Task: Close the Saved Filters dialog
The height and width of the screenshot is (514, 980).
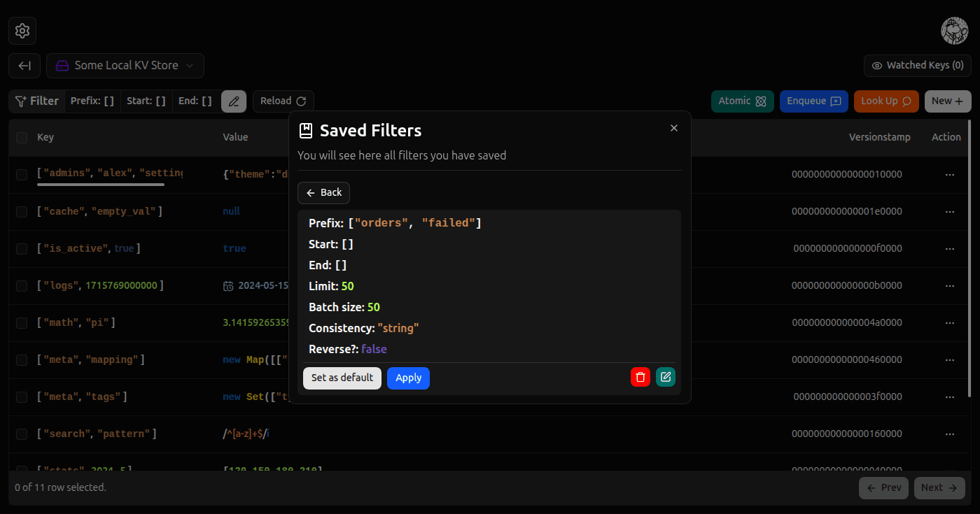Action: [674, 128]
